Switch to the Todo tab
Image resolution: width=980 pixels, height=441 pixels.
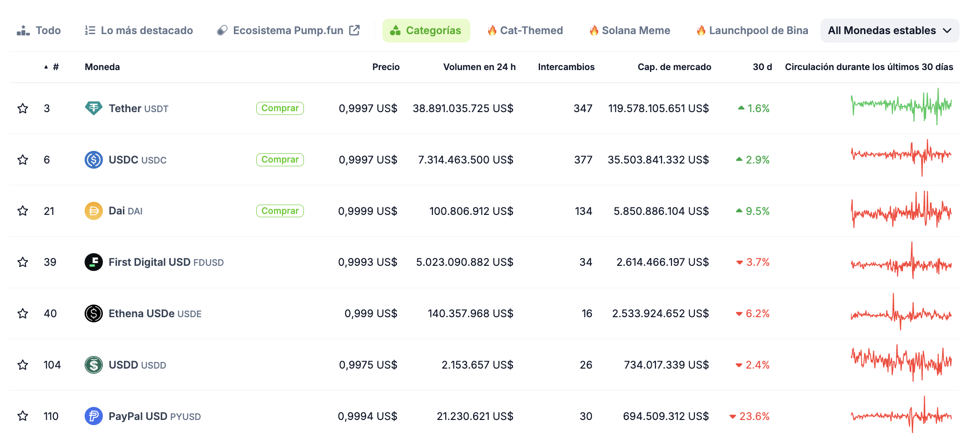point(39,31)
